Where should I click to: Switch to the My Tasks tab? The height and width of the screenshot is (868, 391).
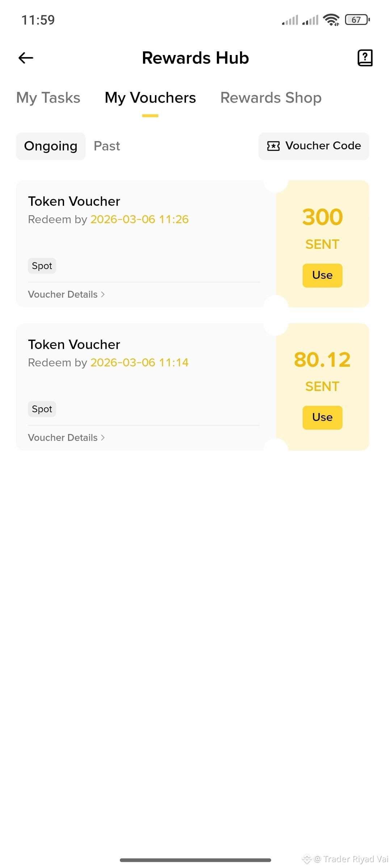[48, 98]
